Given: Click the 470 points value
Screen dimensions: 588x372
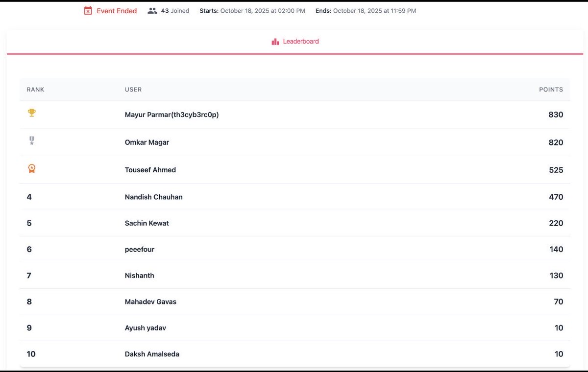Looking at the screenshot, I should (556, 197).
